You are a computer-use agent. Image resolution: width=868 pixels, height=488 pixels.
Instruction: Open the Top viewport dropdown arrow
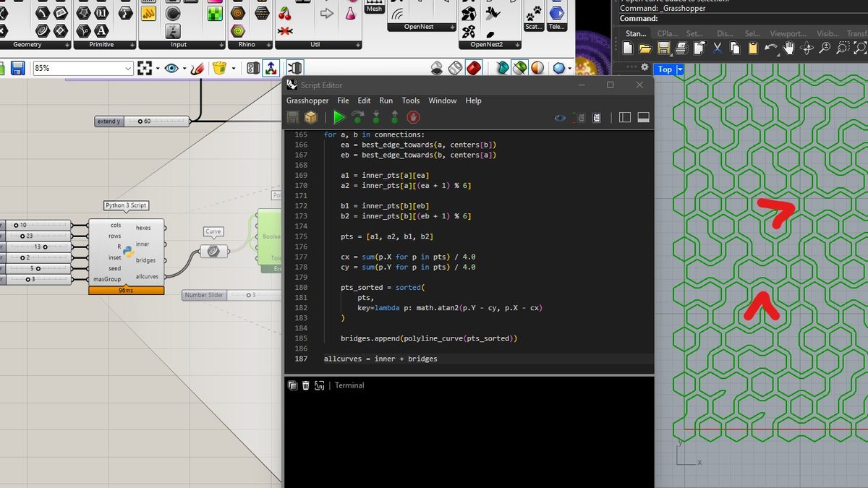[679, 69]
